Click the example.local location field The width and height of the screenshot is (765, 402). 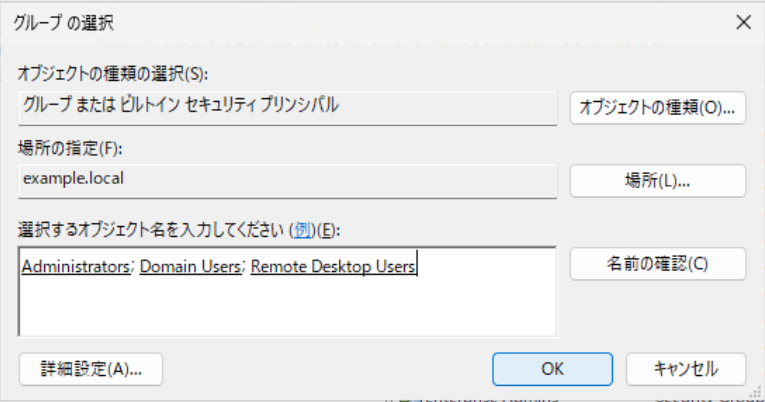(x=287, y=180)
